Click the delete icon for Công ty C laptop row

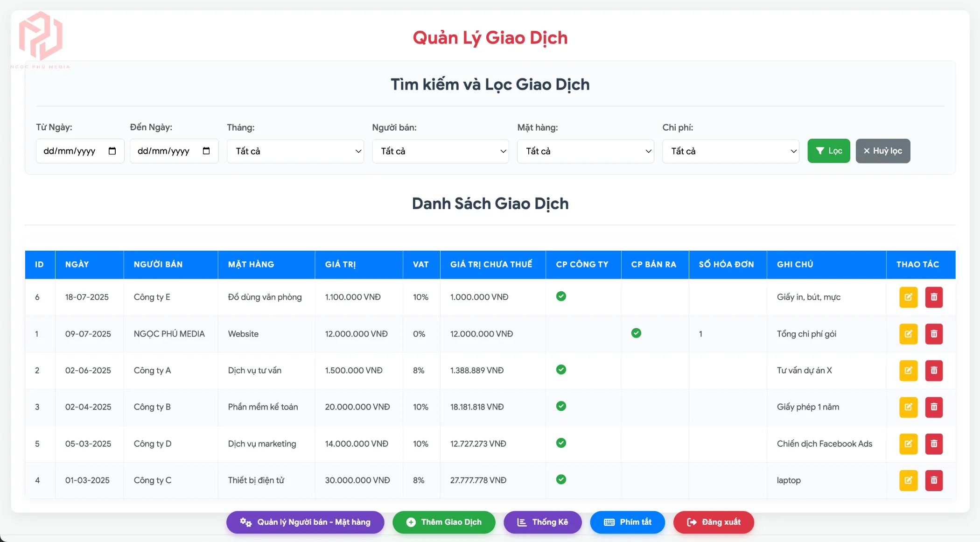tap(934, 480)
